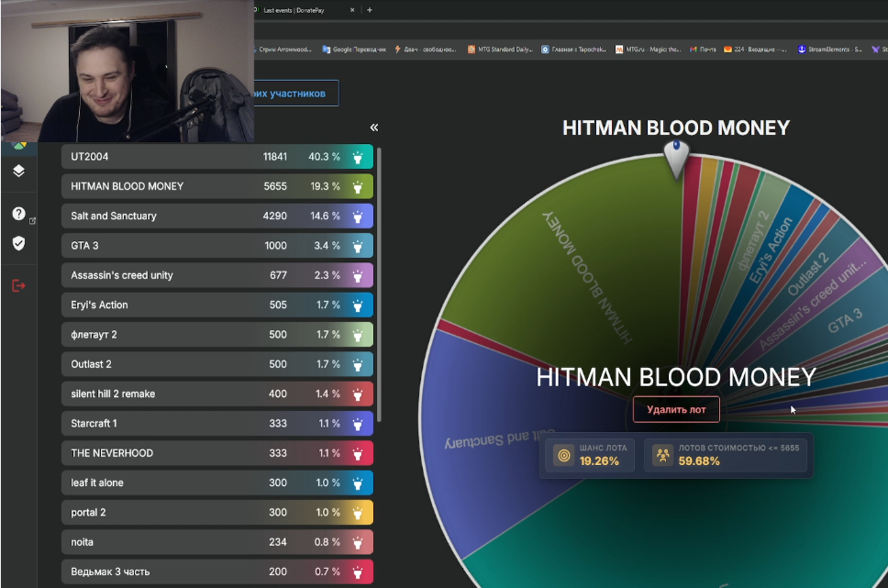The width and height of the screenshot is (888, 588).
Task: Click the Eryi's Action wheel segment
Action: (771, 250)
